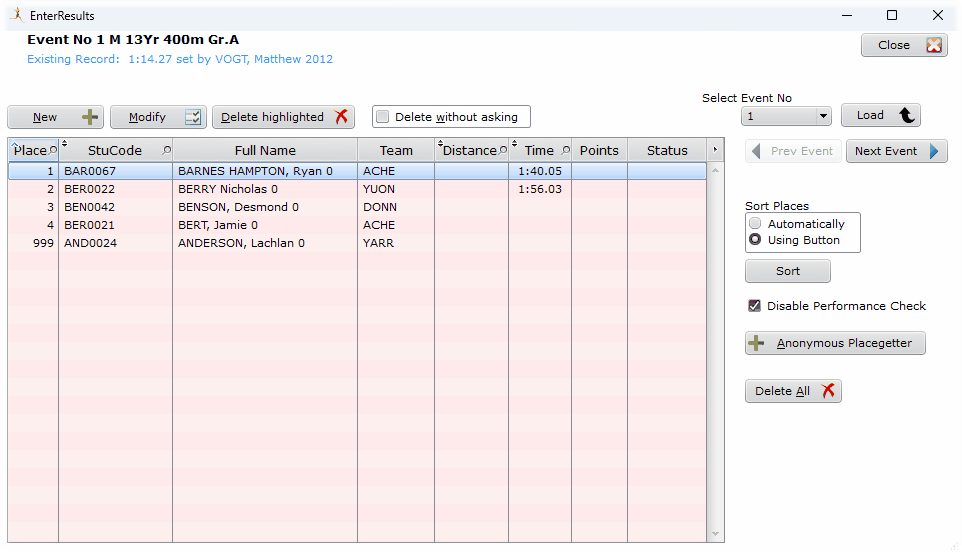Click the Sort button
Screen dimensions: 962x554
coord(788,271)
